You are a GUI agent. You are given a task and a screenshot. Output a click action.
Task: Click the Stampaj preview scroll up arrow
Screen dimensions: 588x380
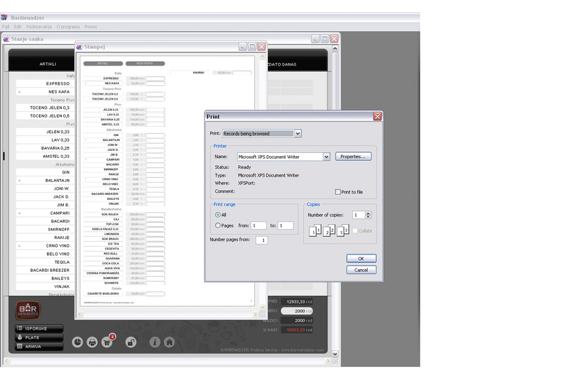click(x=262, y=57)
